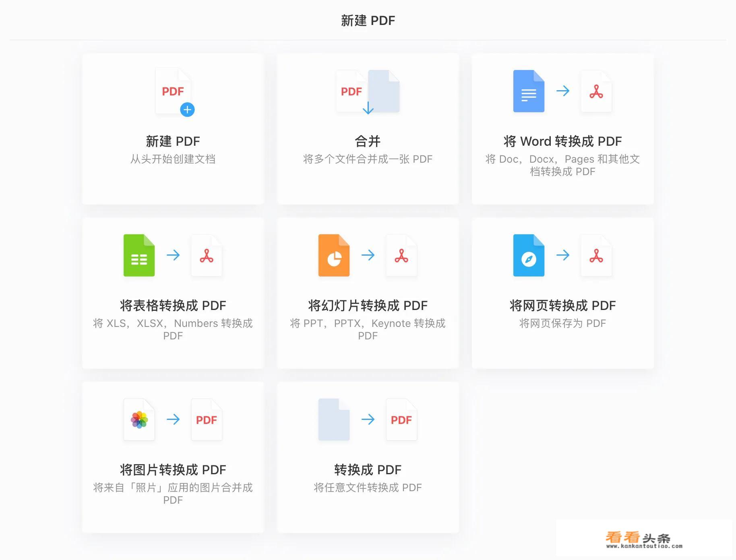The image size is (736, 560).
Task: Click the Photos flower icon
Action: point(139,419)
